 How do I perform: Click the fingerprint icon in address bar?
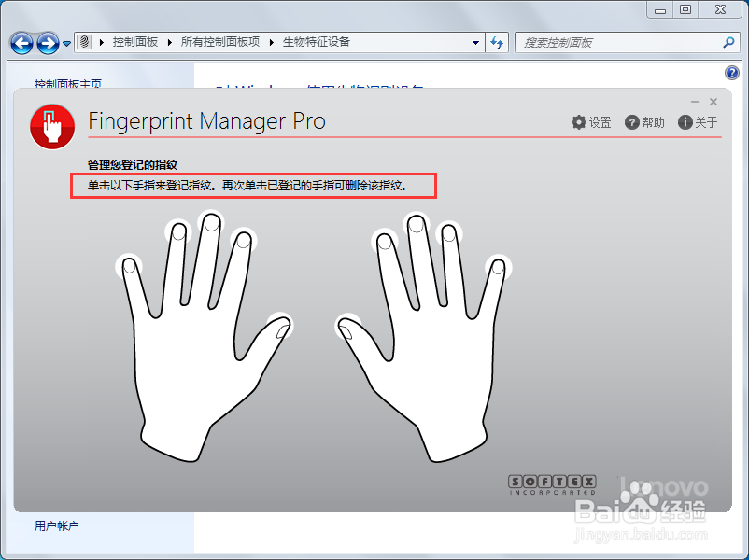(85, 42)
